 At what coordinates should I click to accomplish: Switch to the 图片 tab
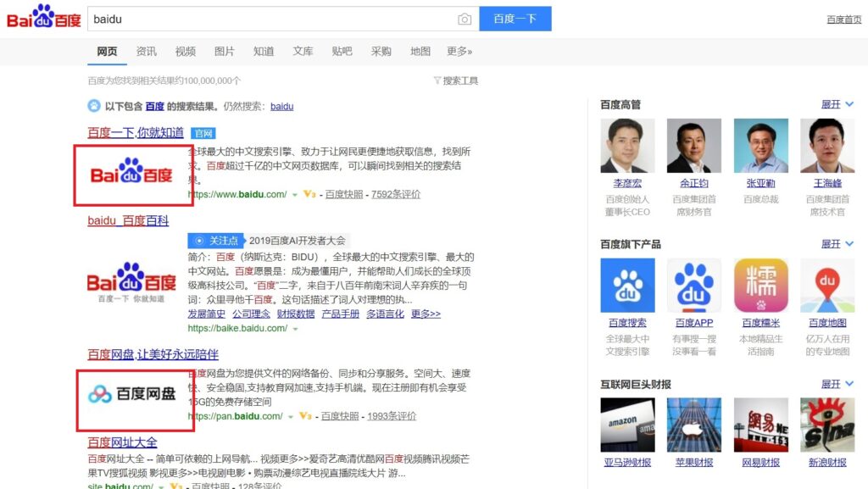click(224, 52)
